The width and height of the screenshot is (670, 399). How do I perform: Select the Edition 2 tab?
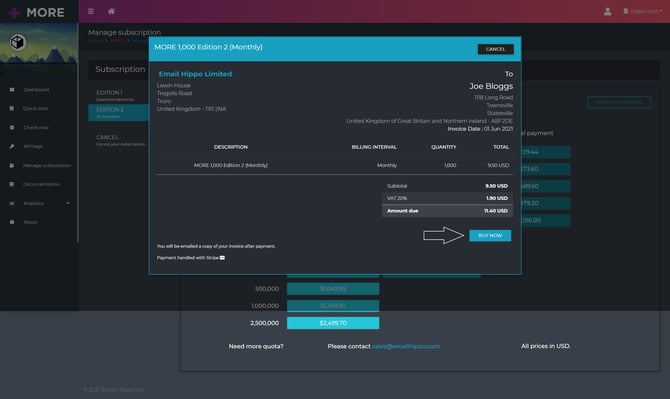(118, 113)
